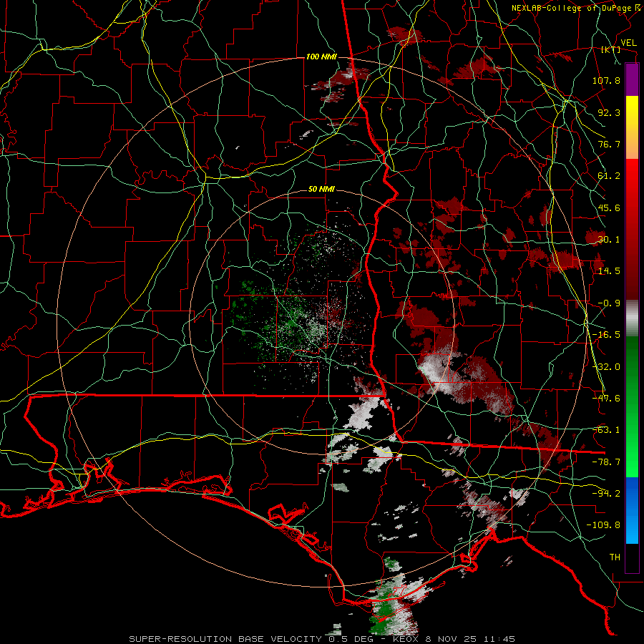
Task: Pick the light blue segment near -109.8
Action: click(x=632, y=527)
